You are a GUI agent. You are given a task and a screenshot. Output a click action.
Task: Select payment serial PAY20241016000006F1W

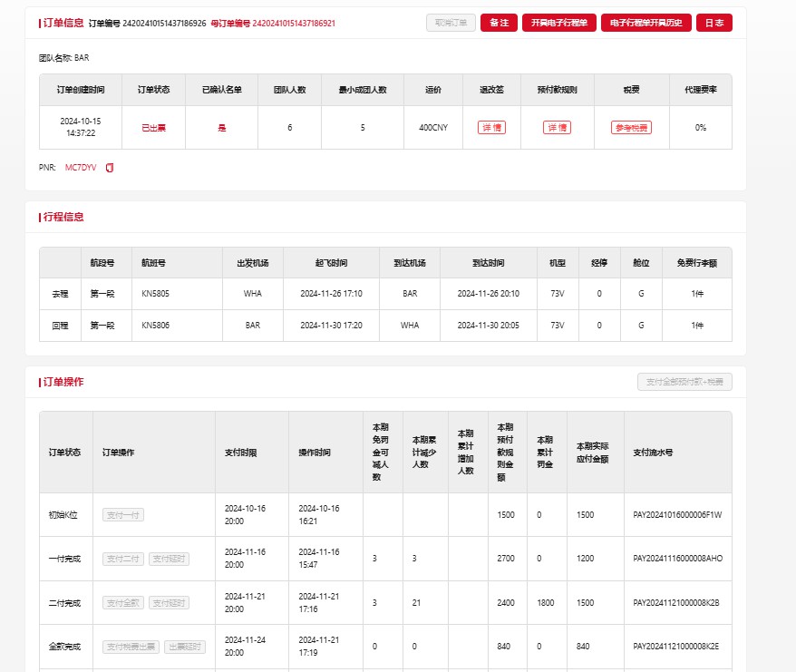[x=676, y=515]
